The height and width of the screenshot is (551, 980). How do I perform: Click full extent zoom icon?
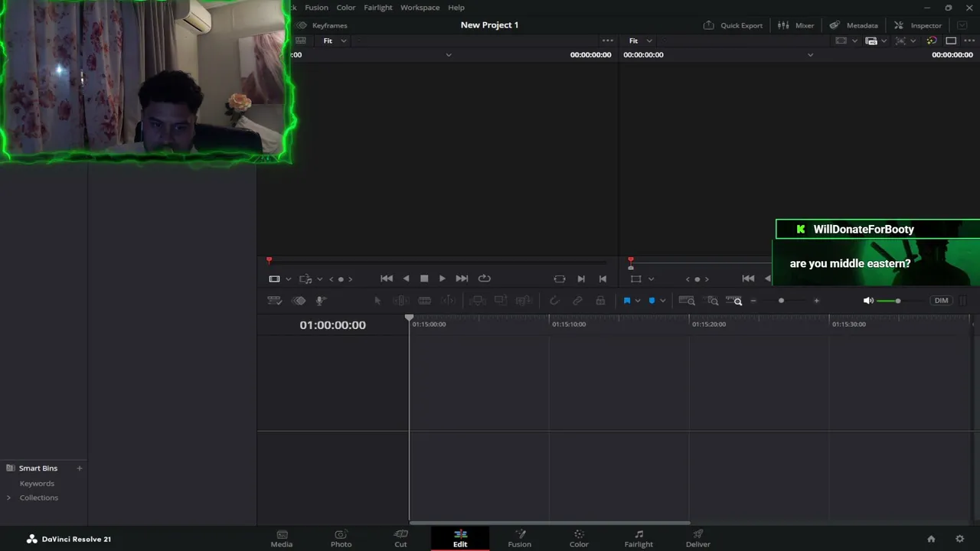pos(687,301)
